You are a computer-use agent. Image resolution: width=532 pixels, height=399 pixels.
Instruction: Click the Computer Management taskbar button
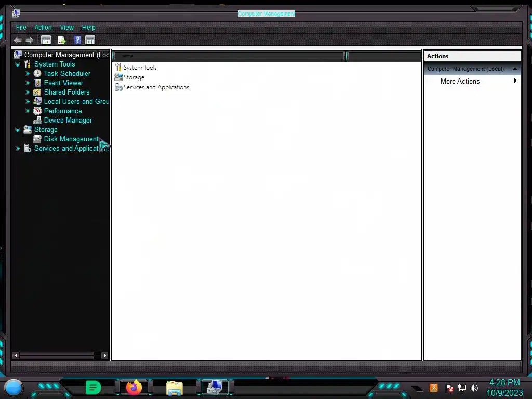coord(215,387)
